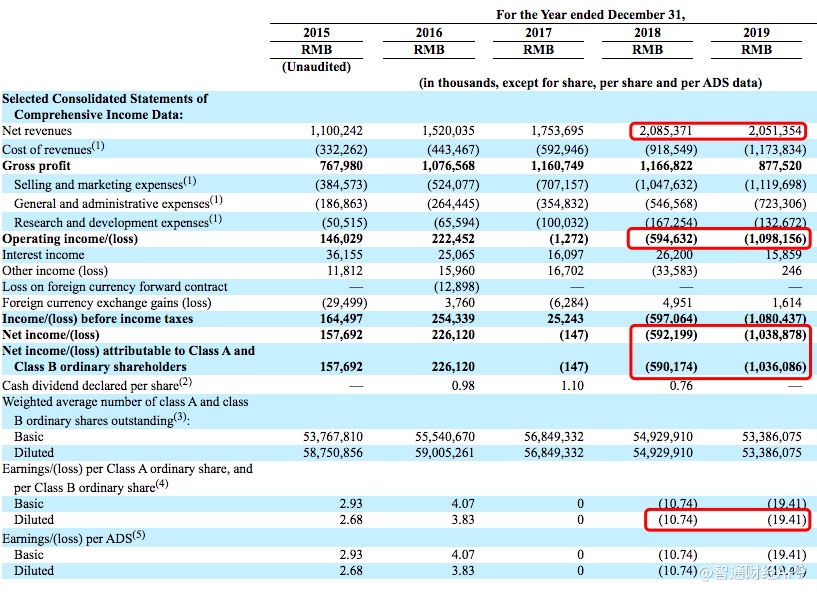Click the 2016 column header
The height and width of the screenshot is (592, 817).
(x=429, y=32)
